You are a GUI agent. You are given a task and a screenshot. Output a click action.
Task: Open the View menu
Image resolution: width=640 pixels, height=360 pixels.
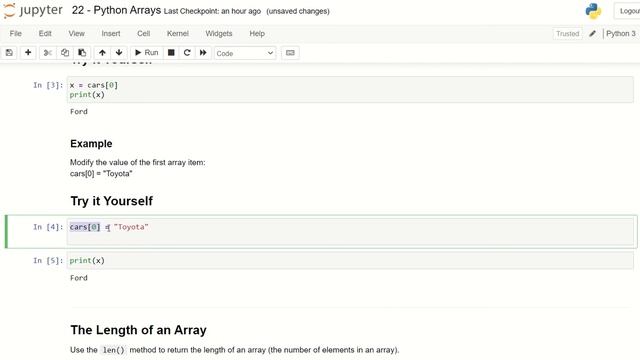pos(76,33)
